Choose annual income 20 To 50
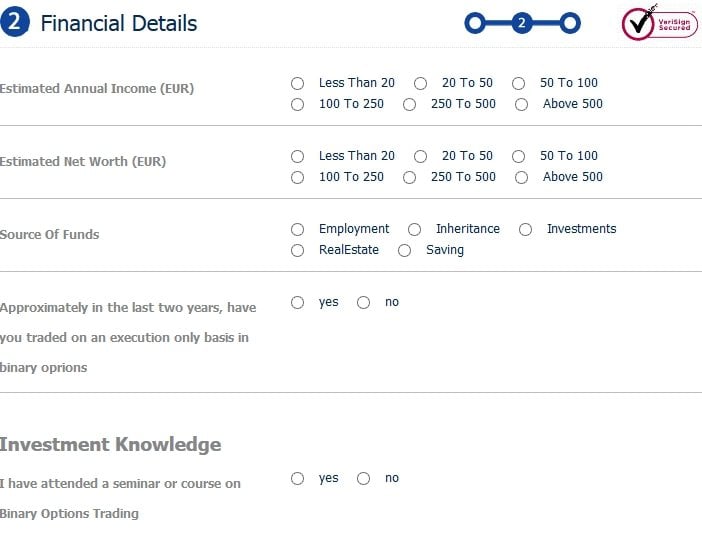The image size is (702, 537). (x=420, y=83)
